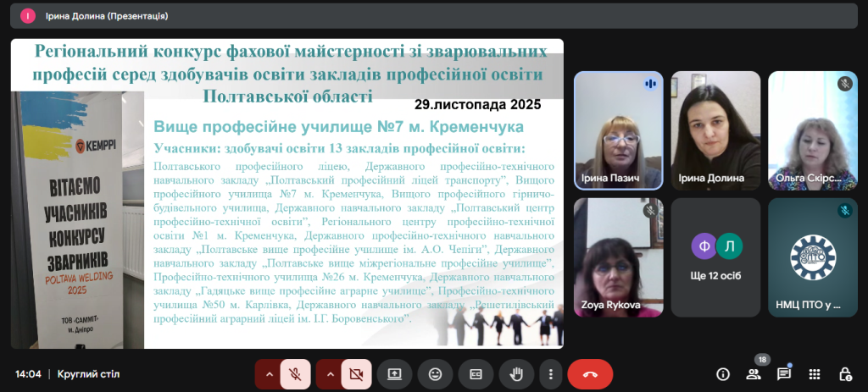Turn on the camera
The height and width of the screenshot is (392, 868).
click(x=356, y=373)
